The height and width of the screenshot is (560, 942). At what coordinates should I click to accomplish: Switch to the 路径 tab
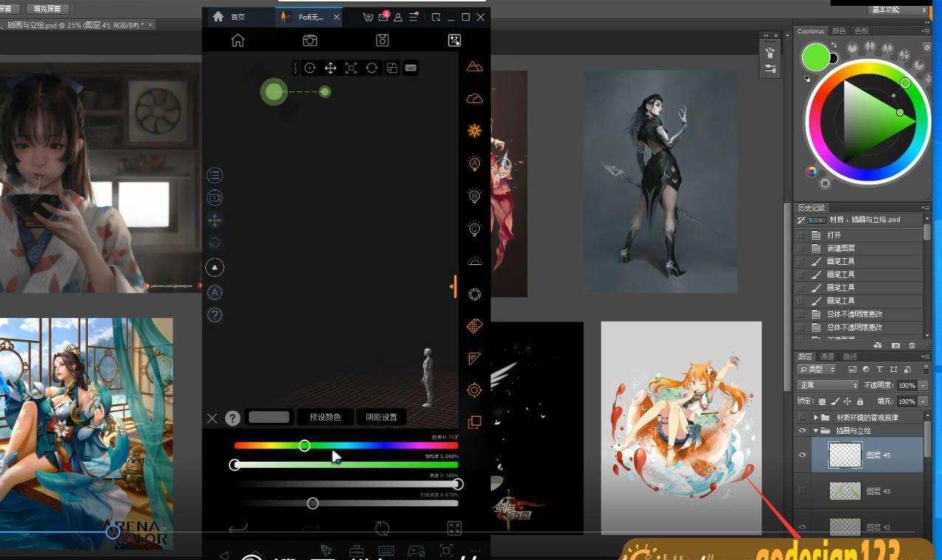850,356
